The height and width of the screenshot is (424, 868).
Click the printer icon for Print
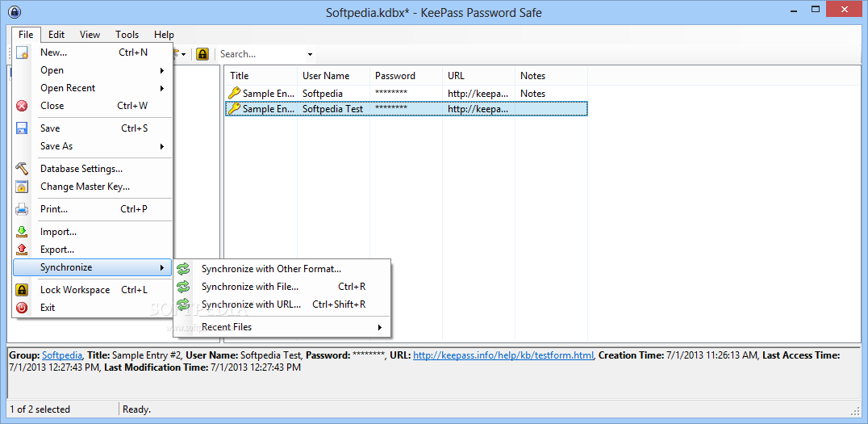tap(22, 209)
